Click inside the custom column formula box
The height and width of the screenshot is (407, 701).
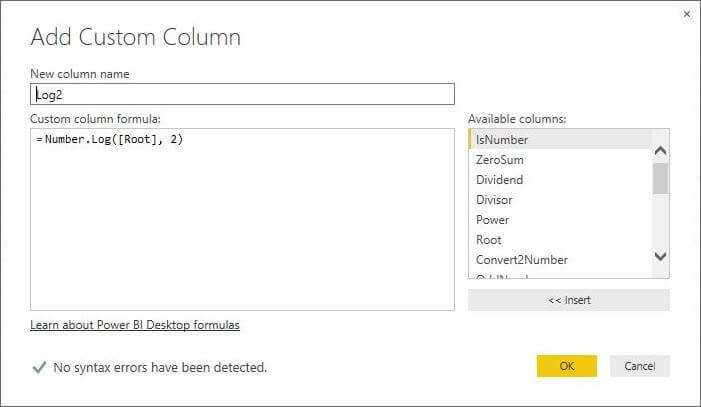coord(242,230)
